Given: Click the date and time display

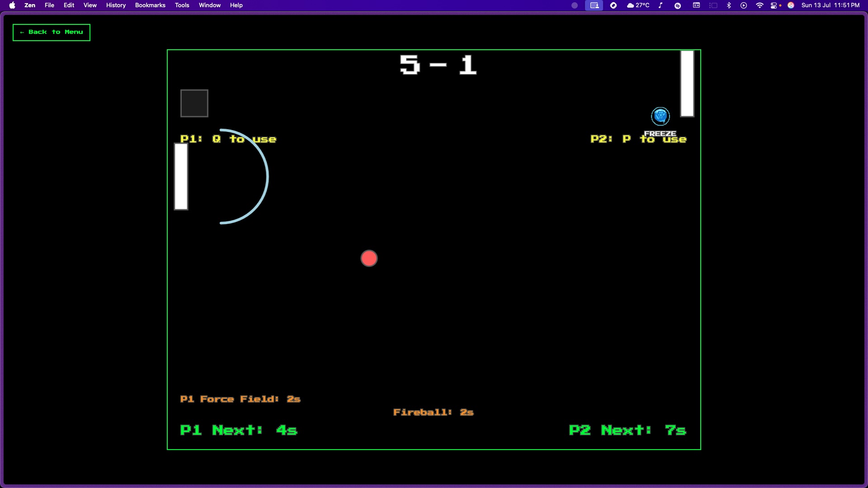Looking at the screenshot, I should [830, 5].
